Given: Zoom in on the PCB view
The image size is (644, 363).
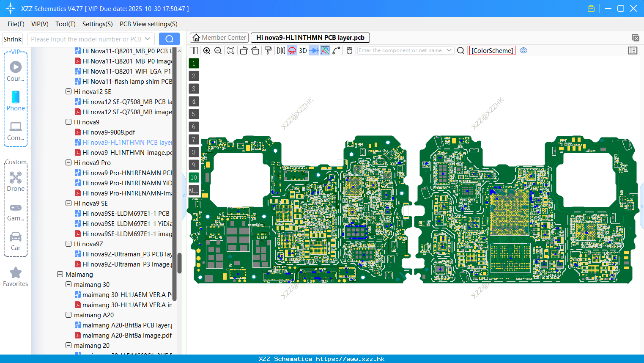Looking at the screenshot, I should coord(207,50).
